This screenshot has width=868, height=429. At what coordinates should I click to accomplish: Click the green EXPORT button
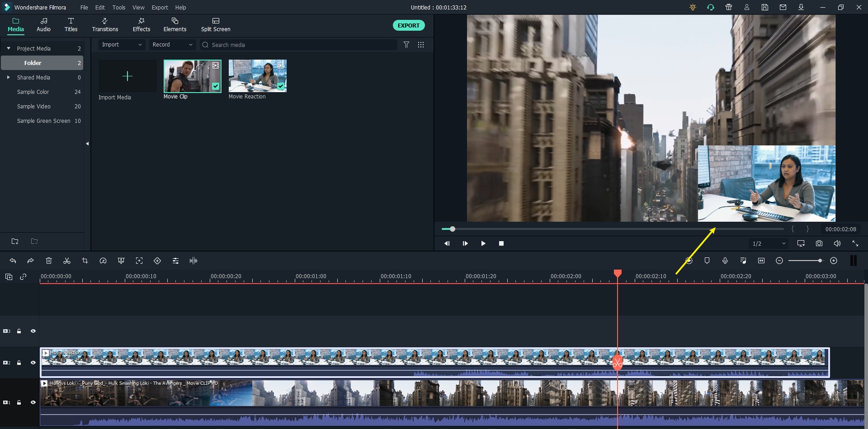pyautogui.click(x=409, y=25)
